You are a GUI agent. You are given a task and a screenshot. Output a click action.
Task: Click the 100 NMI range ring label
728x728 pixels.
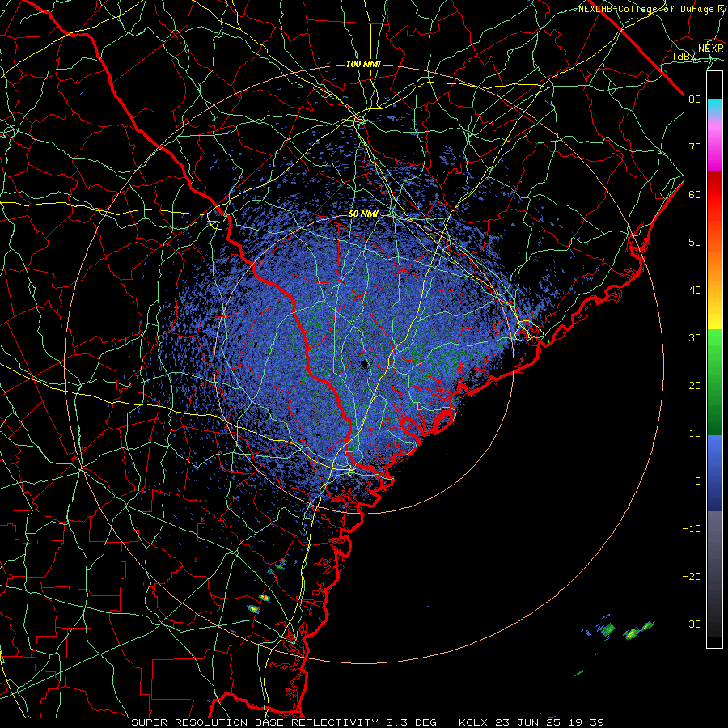tap(363, 64)
